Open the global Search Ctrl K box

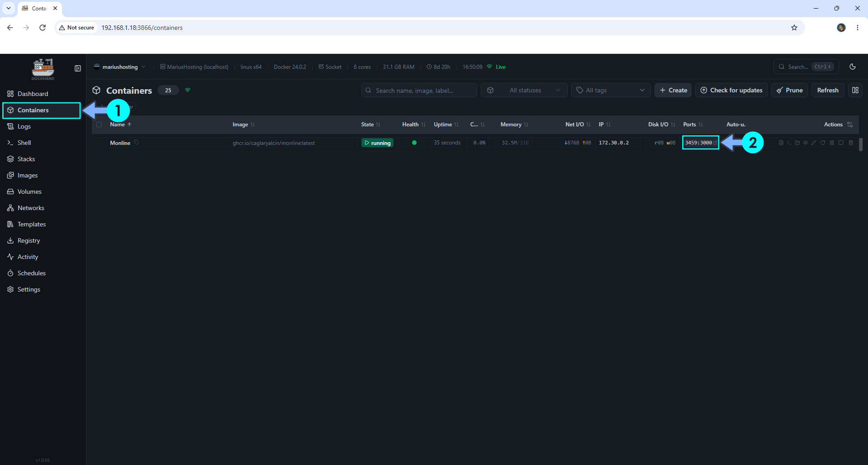click(x=806, y=67)
